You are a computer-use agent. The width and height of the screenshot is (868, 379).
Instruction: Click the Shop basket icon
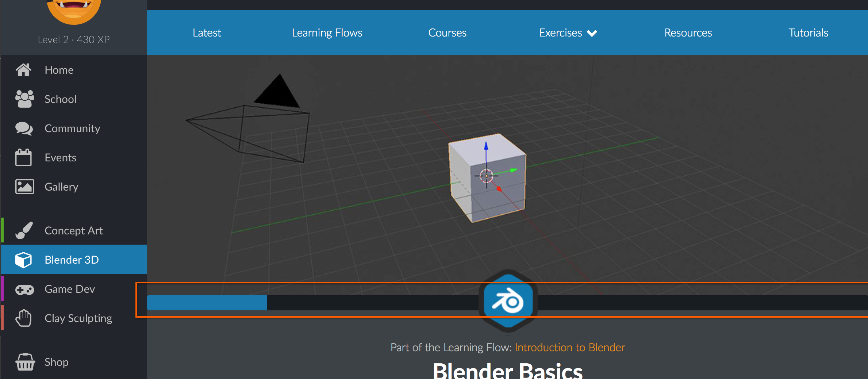point(25,362)
